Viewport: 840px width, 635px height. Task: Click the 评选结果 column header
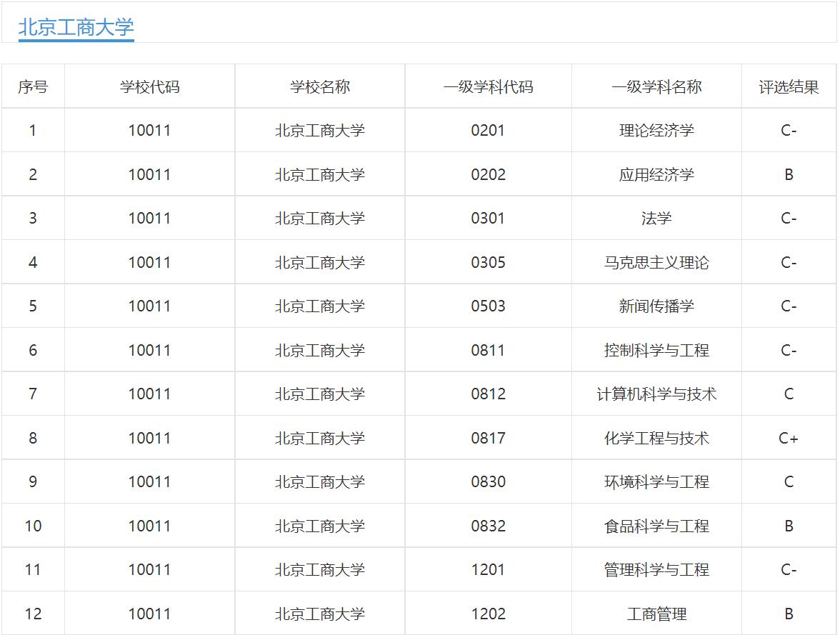pyautogui.click(x=789, y=86)
